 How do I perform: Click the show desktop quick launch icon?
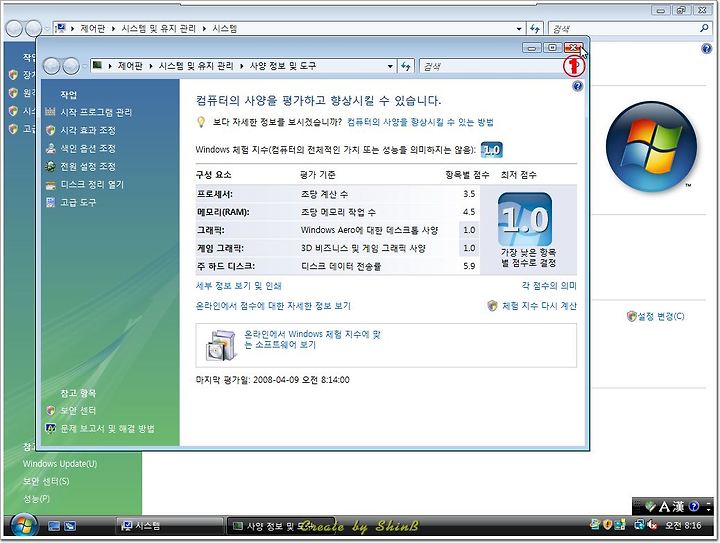[x=54, y=526]
